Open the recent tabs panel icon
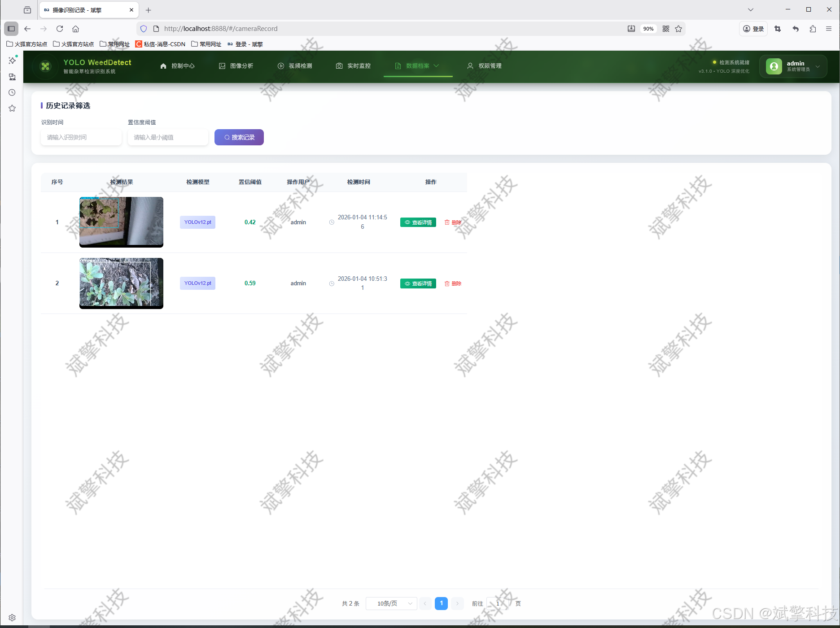Image resolution: width=840 pixels, height=628 pixels. point(27,10)
